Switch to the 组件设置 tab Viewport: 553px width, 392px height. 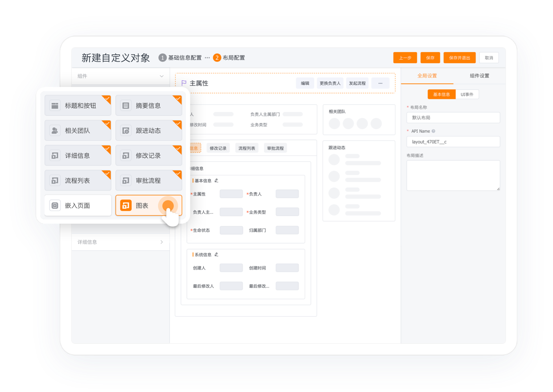coord(479,76)
